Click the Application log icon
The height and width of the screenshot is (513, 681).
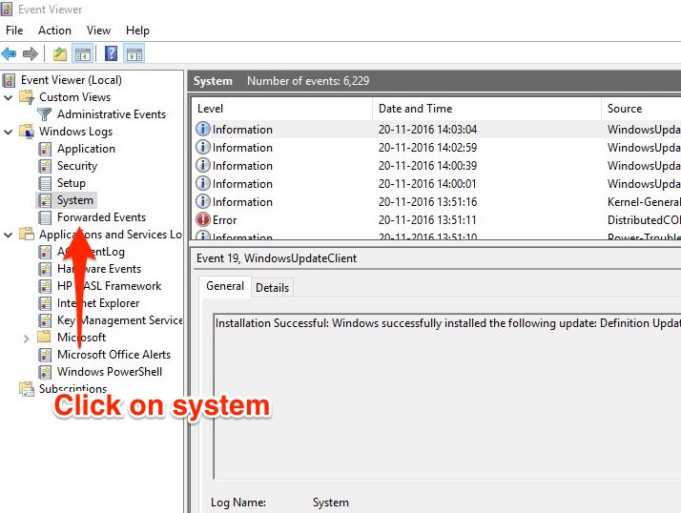point(45,149)
